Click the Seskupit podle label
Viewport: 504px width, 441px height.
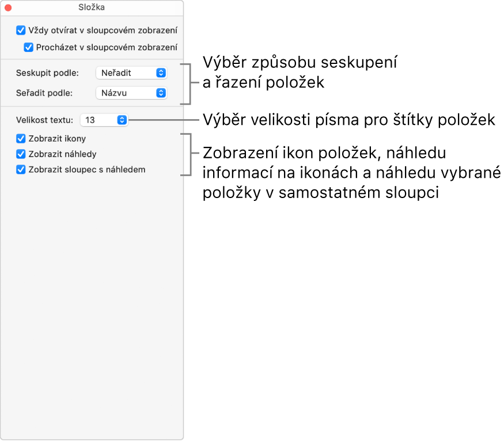tap(47, 73)
